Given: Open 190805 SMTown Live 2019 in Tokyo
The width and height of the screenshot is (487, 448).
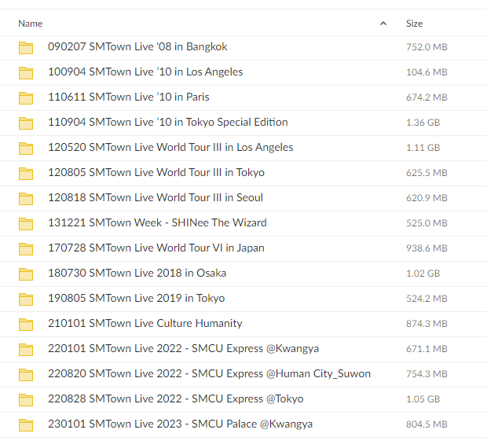Looking at the screenshot, I should [137, 298].
